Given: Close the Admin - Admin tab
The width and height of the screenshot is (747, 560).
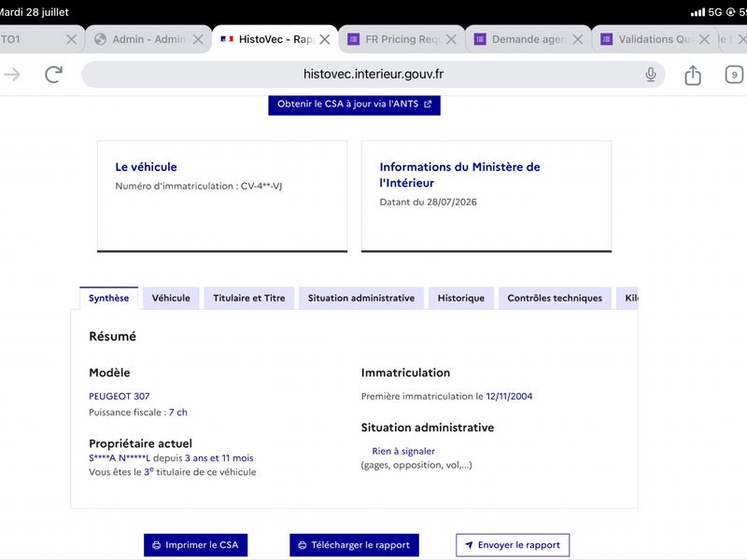Looking at the screenshot, I should [198, 39].
